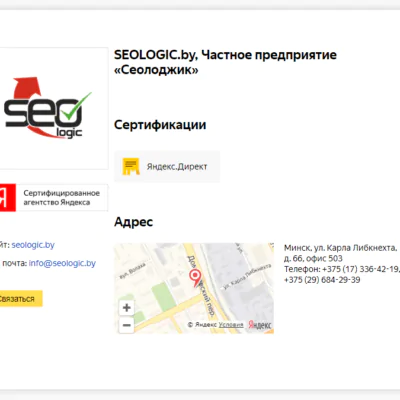Zoom in on the map
Image resolution: width=400 pixels, height=400 pixels.
click(127, 307)
